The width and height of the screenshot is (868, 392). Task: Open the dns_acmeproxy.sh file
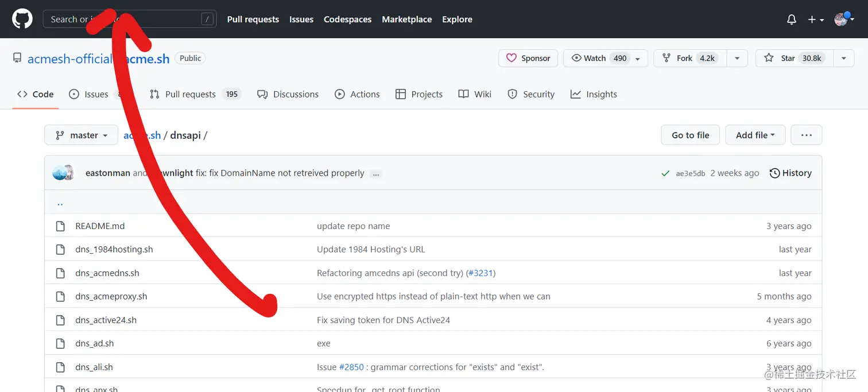(x=111, y=297)
